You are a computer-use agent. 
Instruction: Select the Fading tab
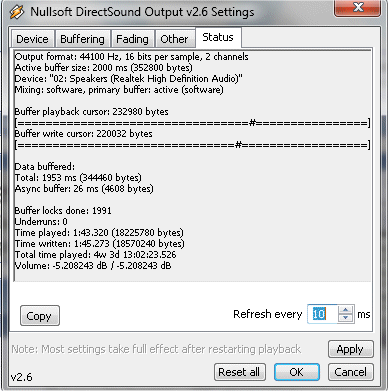pyautogui.click(x=132, y=39)
